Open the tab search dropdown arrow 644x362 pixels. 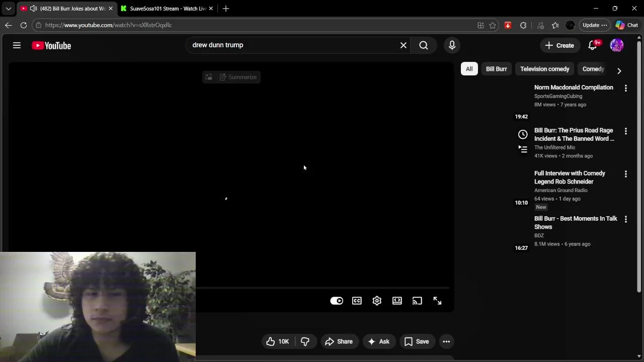[x=8, y=9]
